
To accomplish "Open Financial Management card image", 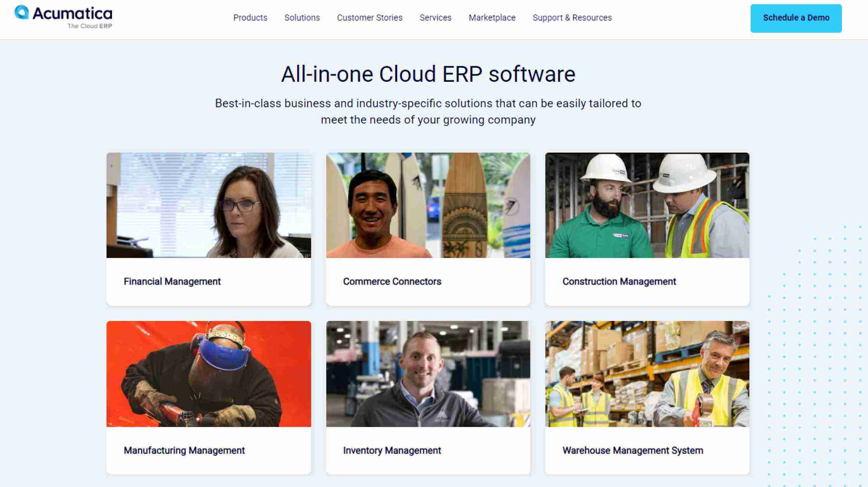I will 208,205.
